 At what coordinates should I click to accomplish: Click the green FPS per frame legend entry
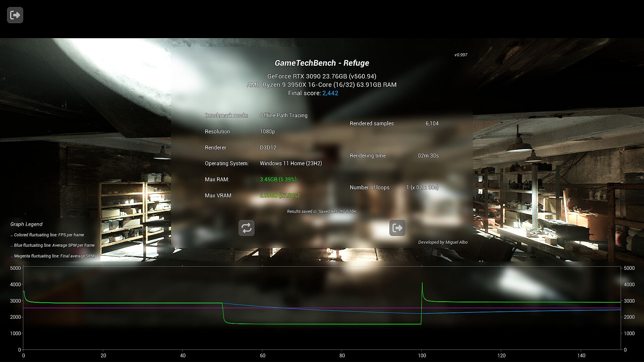click(x=49, y=235)
